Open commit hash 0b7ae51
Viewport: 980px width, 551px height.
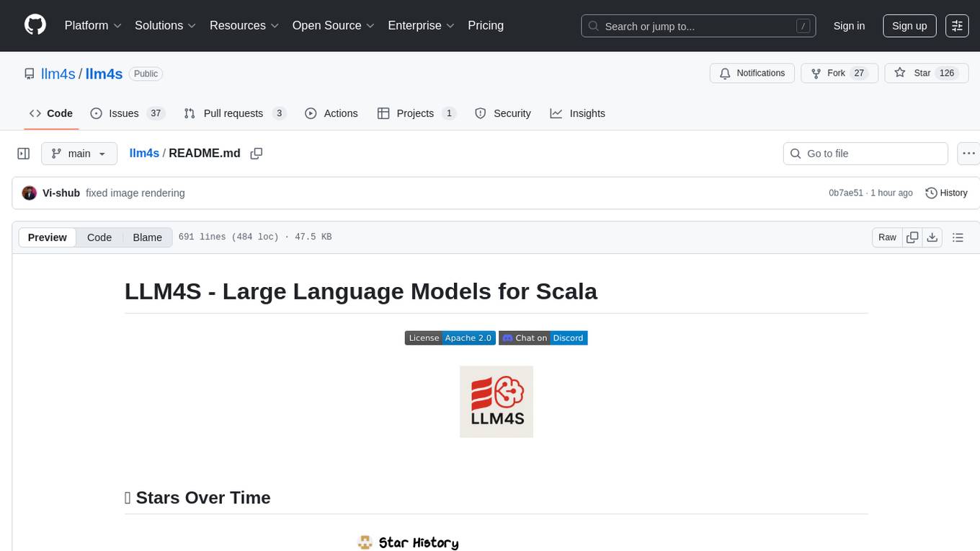(846, 193)
